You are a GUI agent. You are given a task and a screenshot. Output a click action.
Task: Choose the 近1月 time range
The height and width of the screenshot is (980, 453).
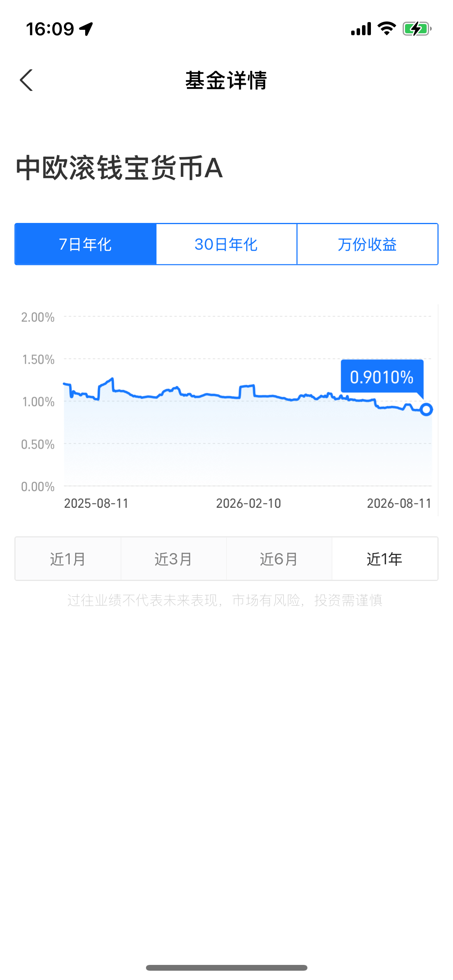tap(68, 559)
